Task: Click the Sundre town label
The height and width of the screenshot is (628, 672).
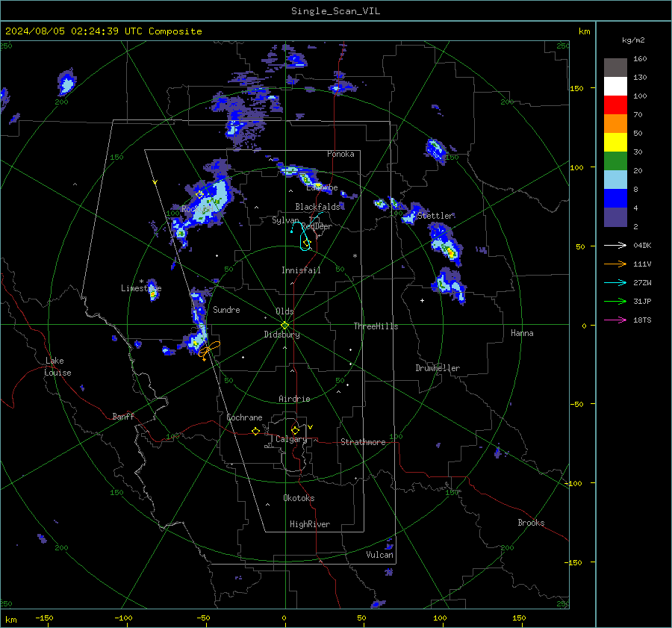Action: [226, 309]
